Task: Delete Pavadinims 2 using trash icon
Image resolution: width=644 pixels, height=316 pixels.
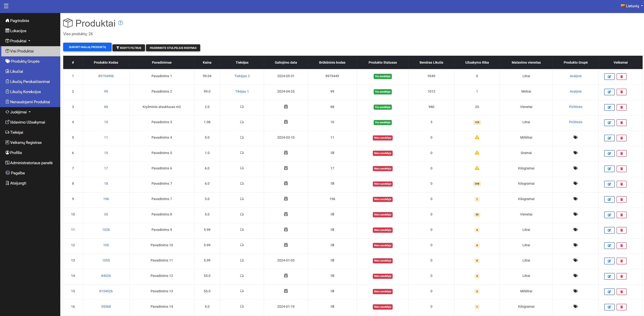Action: pyautogui.click(x=621, y=92)
